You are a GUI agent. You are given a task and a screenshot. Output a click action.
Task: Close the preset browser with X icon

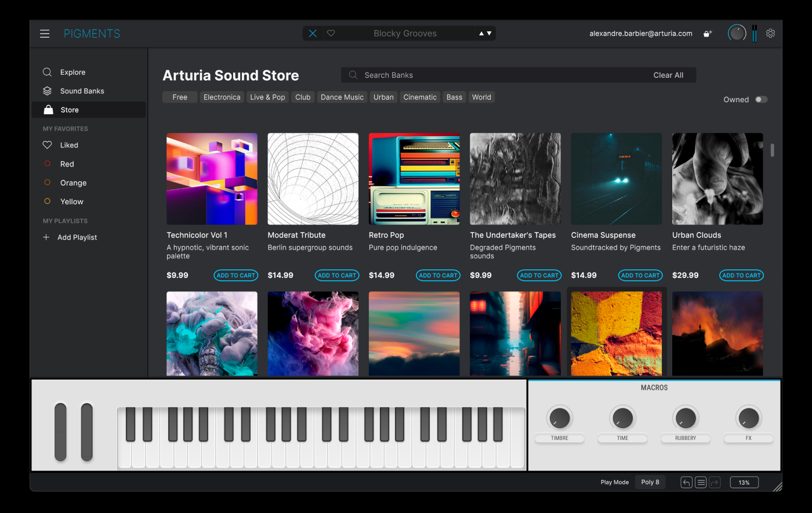coord(313,34)
